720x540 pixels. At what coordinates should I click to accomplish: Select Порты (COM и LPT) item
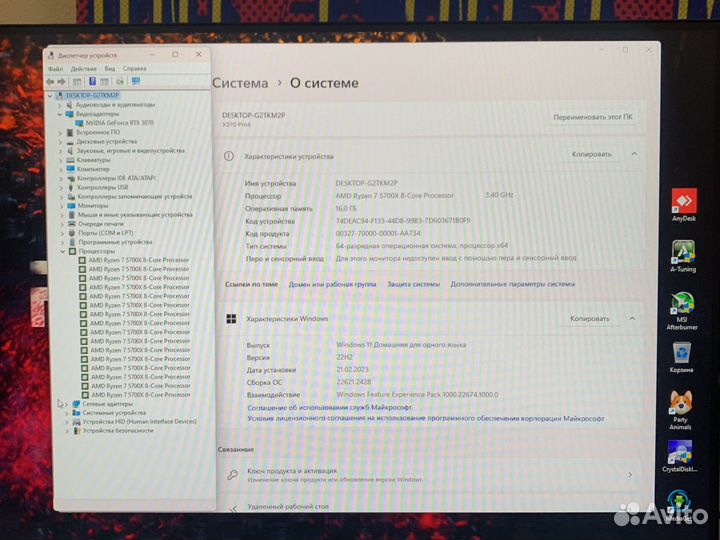pyautogui.click(x=106, y=233)
